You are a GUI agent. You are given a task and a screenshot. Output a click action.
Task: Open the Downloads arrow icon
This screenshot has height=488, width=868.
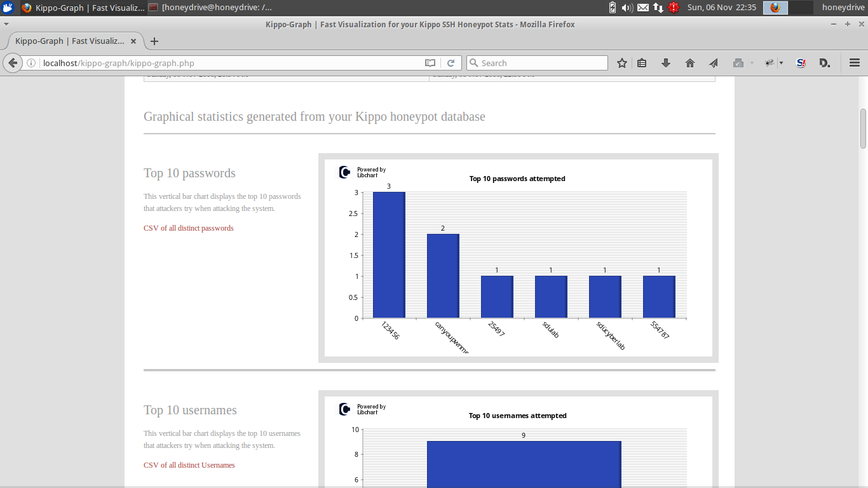pos(666,63)
